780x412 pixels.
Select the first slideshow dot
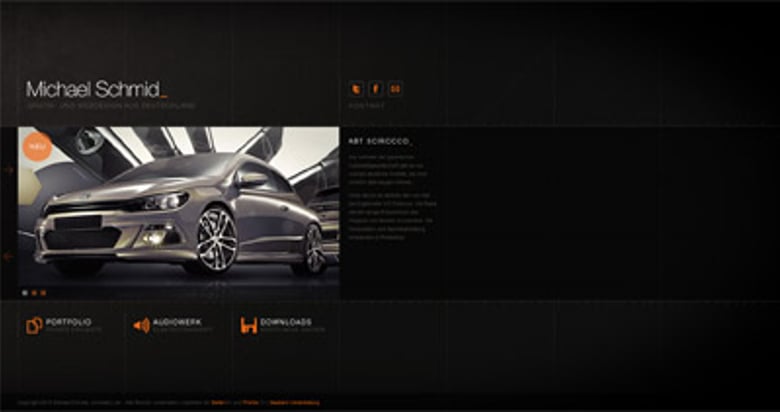point(24,293)
